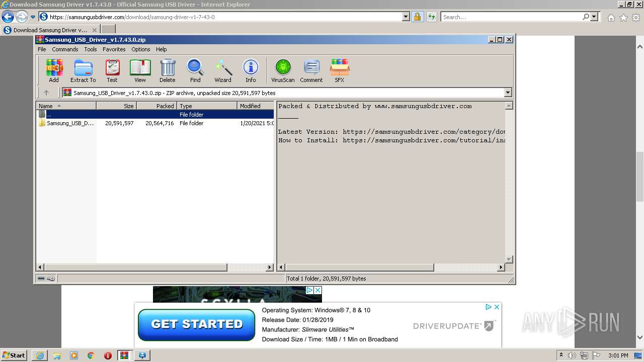Sort file list by Size column
Screen dimensions: 644x362
[116, 106]
